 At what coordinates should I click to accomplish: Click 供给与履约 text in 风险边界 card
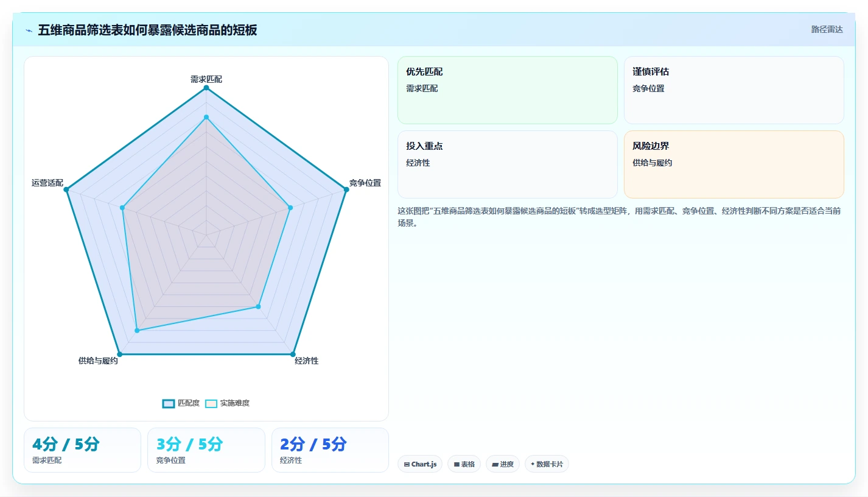click(653, 163)
